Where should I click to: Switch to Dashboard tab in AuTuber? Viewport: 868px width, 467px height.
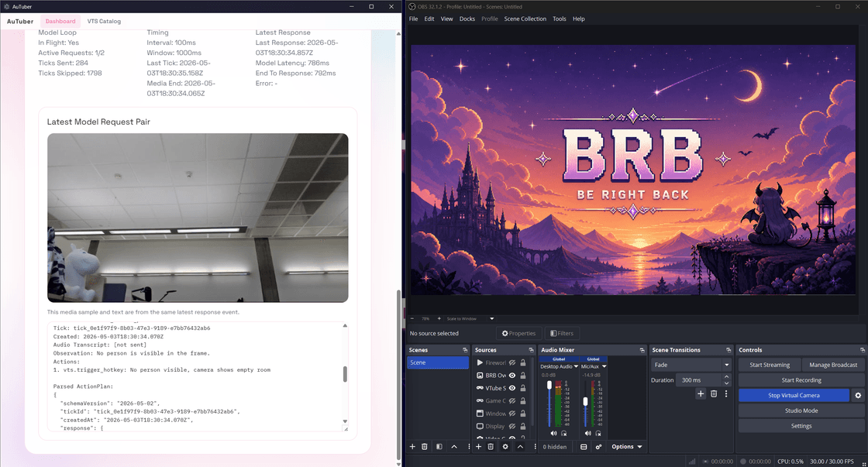pos(60,22)
